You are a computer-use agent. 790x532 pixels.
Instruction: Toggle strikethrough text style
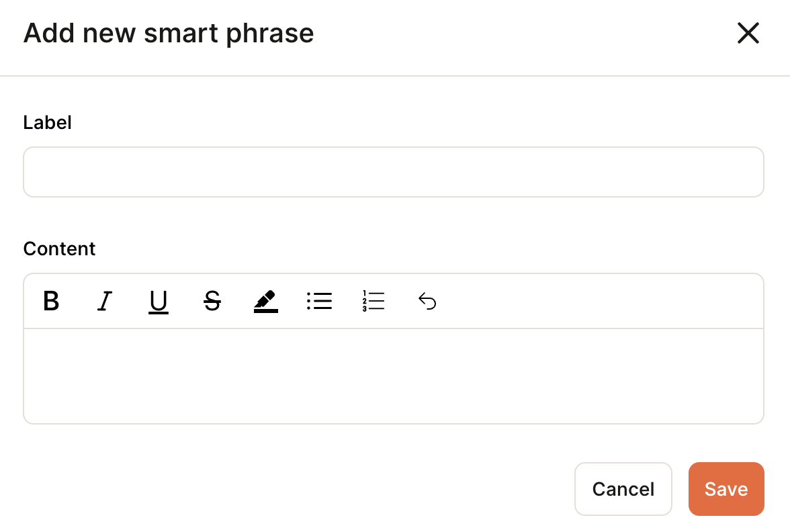pyautogui.click(x=212, y=301)
